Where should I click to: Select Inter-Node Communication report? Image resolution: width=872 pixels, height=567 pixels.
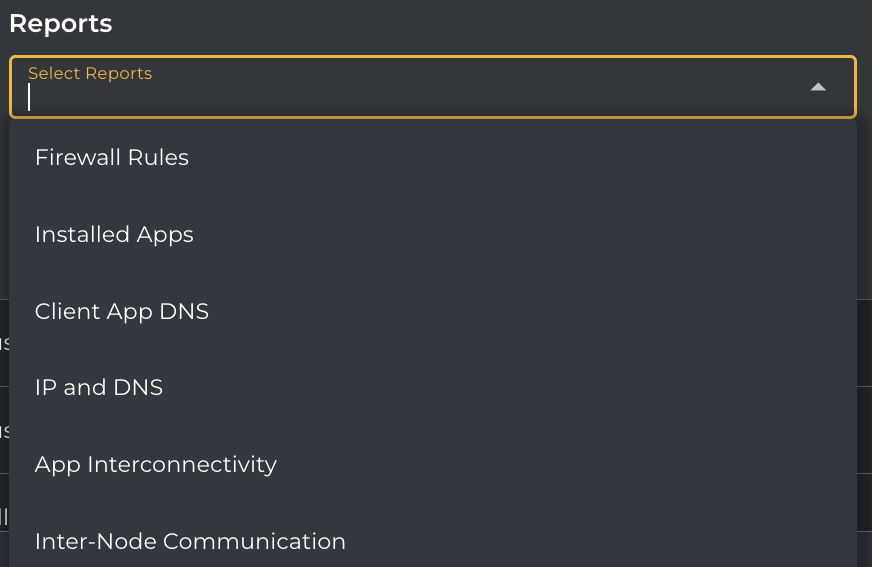(x=190, y=541)
